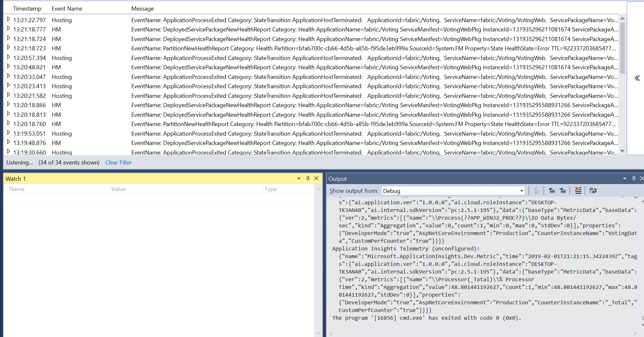644x337 pixels.
Task: Select the Output panel title
Action: tap(337, 179)
